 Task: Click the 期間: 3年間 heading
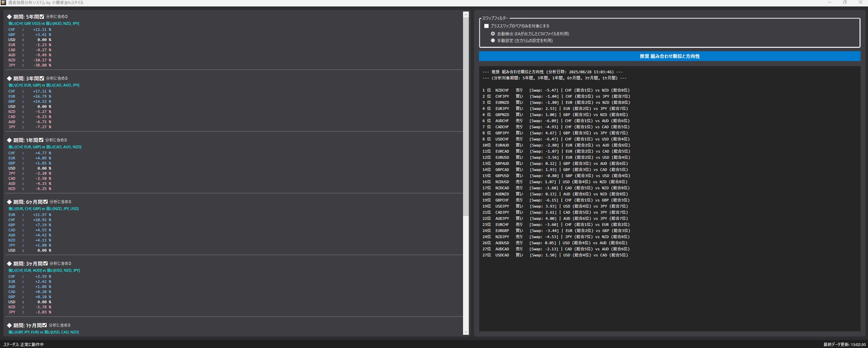click(x=23, y=78)
